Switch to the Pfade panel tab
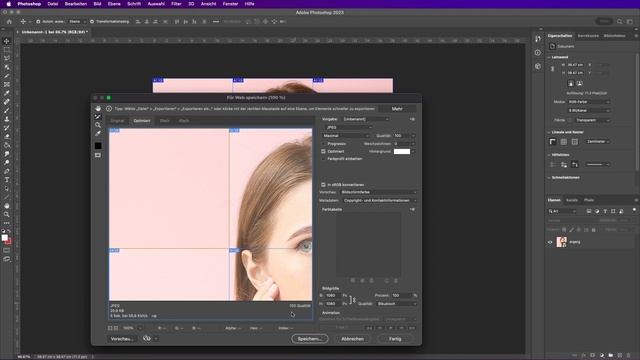 pyautogui.click(x=589, y=200)
